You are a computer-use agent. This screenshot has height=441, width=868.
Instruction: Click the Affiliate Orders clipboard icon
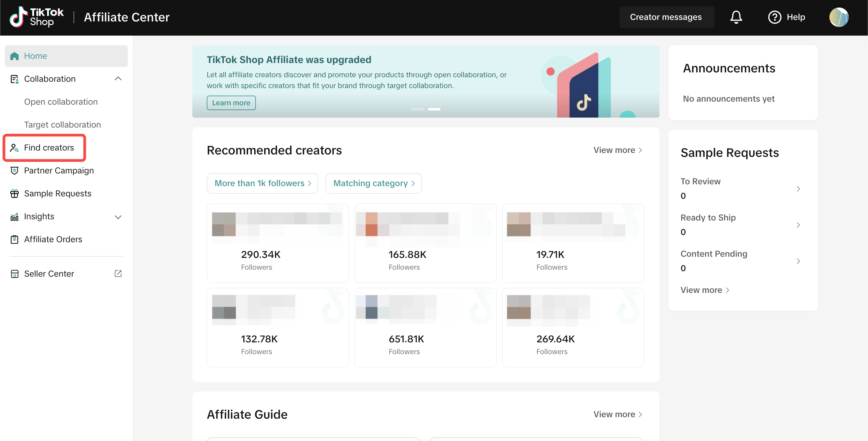(x=14, y=240)
